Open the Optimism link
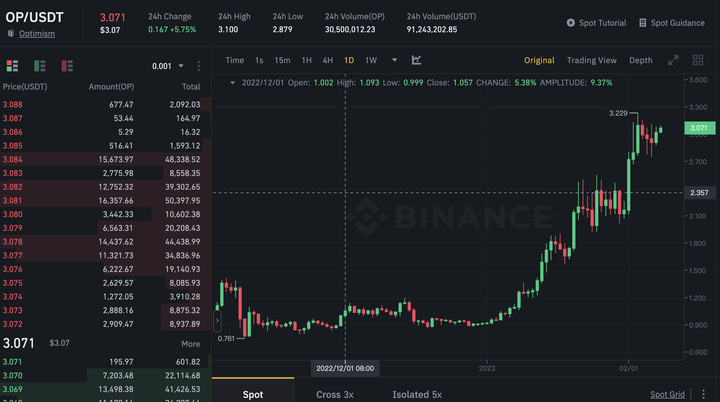720x402 pixels. (x=37, y=34)
